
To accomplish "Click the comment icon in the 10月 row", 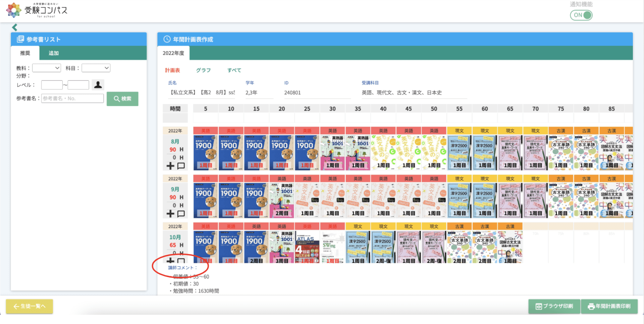I will (x=181, y=260).
